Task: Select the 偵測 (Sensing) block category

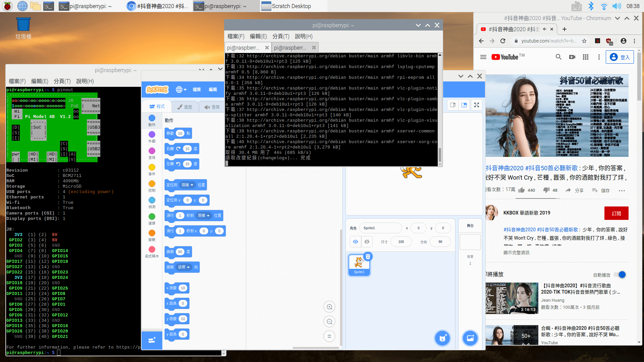Action: pyautogui.click(x=152, y=200)
